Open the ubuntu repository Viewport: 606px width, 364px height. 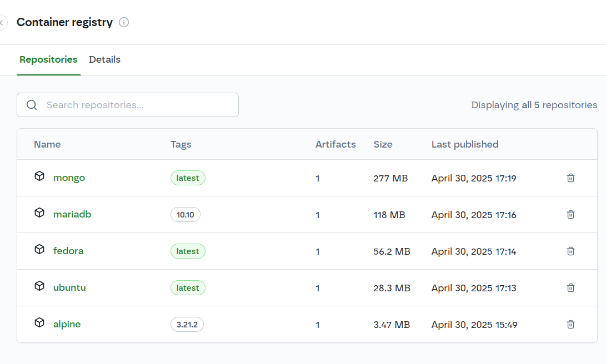(69, 287)
